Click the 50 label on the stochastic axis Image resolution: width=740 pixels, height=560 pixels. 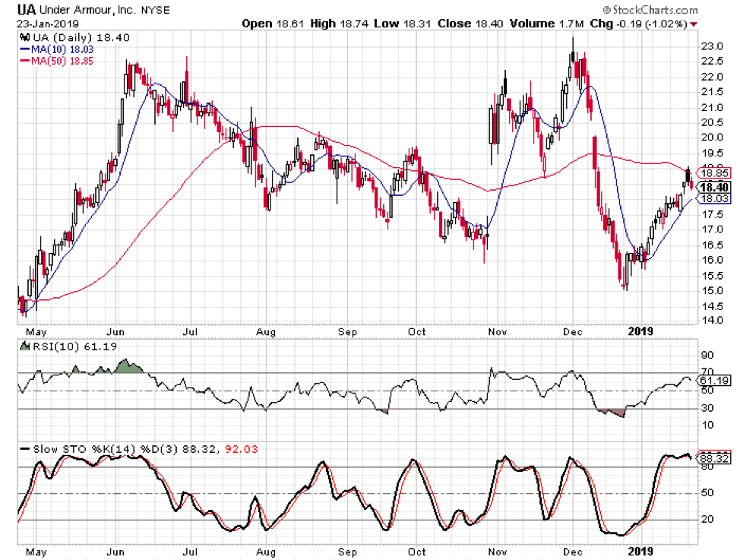point(707,493)
